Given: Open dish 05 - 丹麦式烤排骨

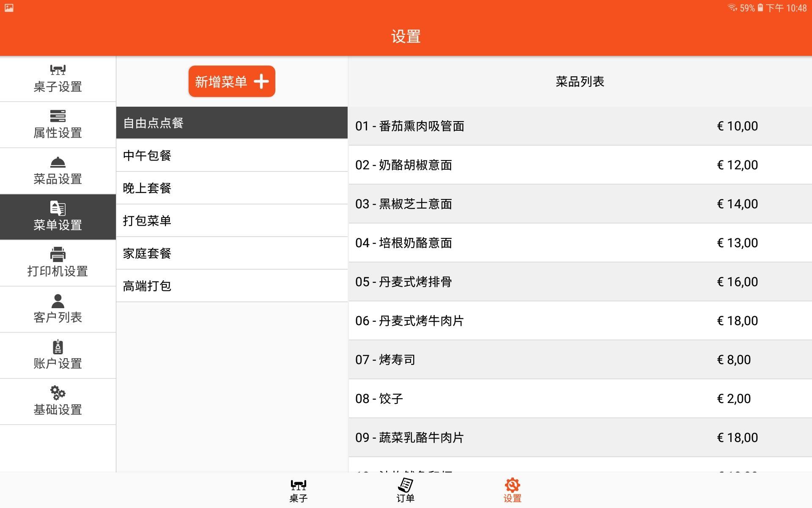Looking at the screenshot, I should click(580, 282).
